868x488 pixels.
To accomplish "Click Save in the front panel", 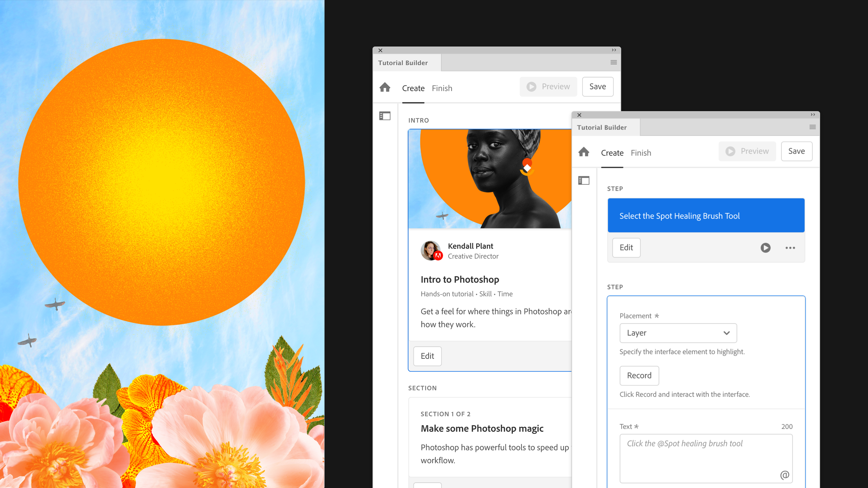I will [796, 152].
